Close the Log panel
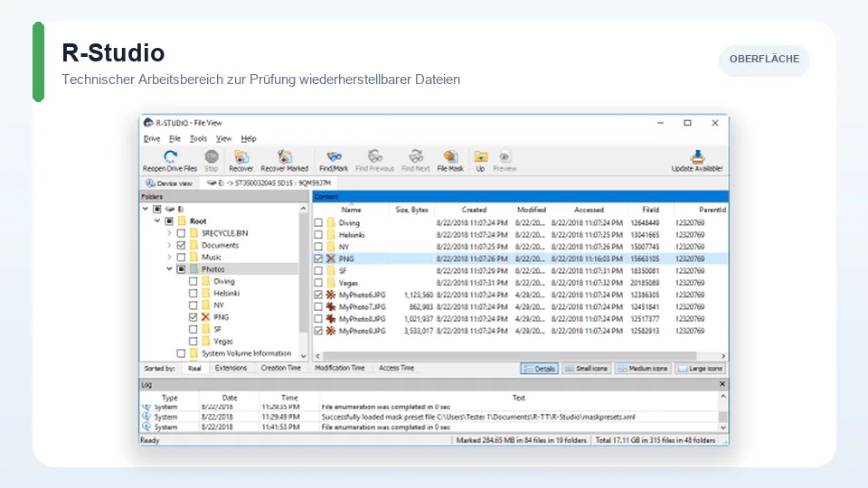The image size is (868, 488). pos(722,384)
